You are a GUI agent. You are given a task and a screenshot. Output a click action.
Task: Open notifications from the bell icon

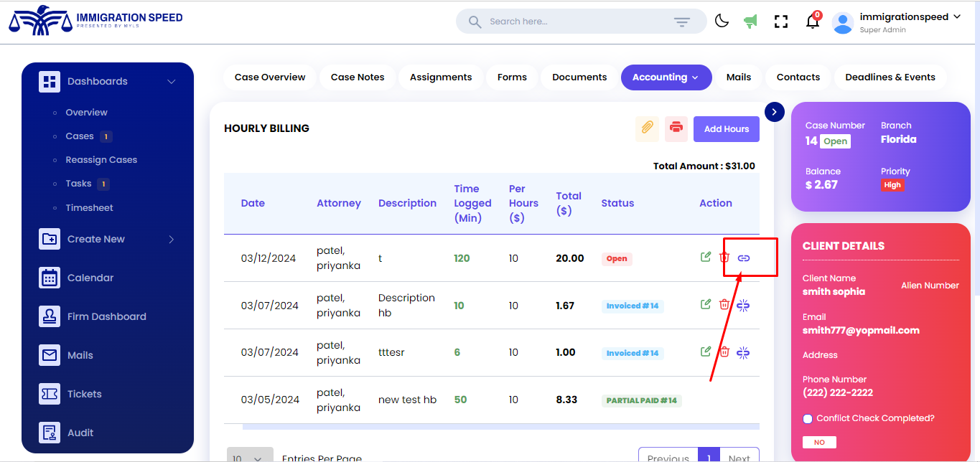[x=812, y=22]
